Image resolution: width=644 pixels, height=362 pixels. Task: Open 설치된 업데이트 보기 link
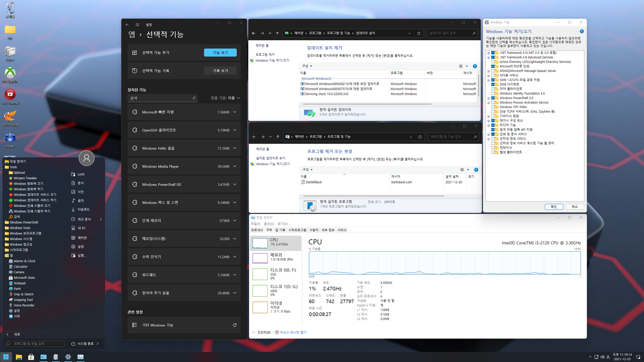click(x=270, y=158)
